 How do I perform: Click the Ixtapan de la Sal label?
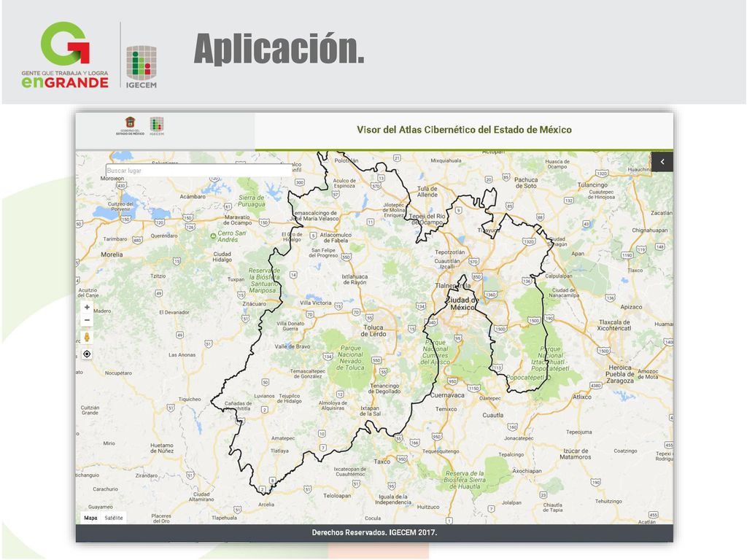[370, 411]
